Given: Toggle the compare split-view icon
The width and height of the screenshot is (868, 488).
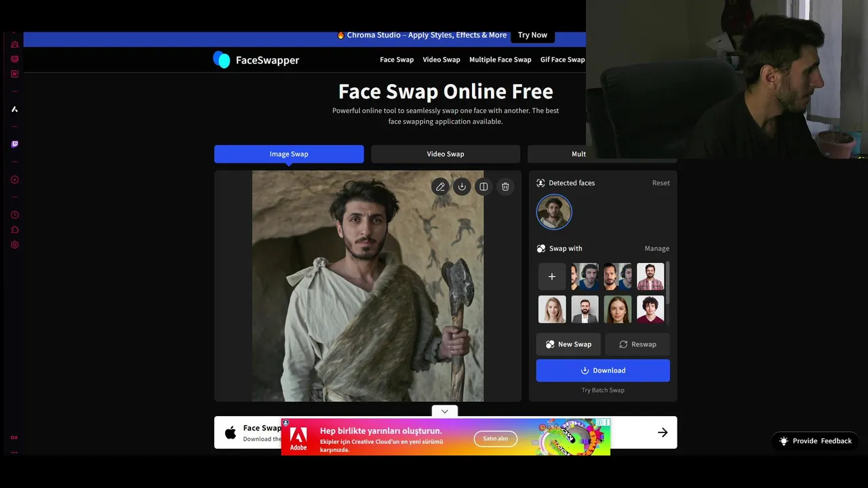Looking at the screenshot, I should click(484, 186).
